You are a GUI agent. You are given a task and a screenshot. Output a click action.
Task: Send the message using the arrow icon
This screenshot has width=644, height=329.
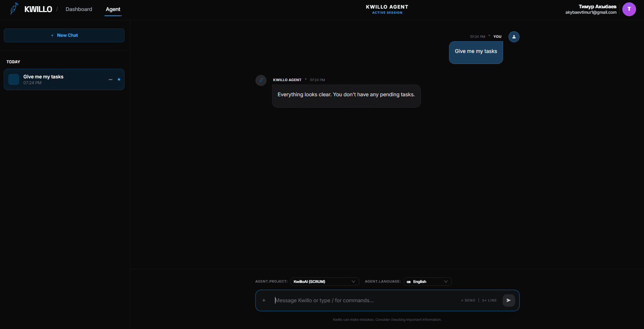(509, 300)
